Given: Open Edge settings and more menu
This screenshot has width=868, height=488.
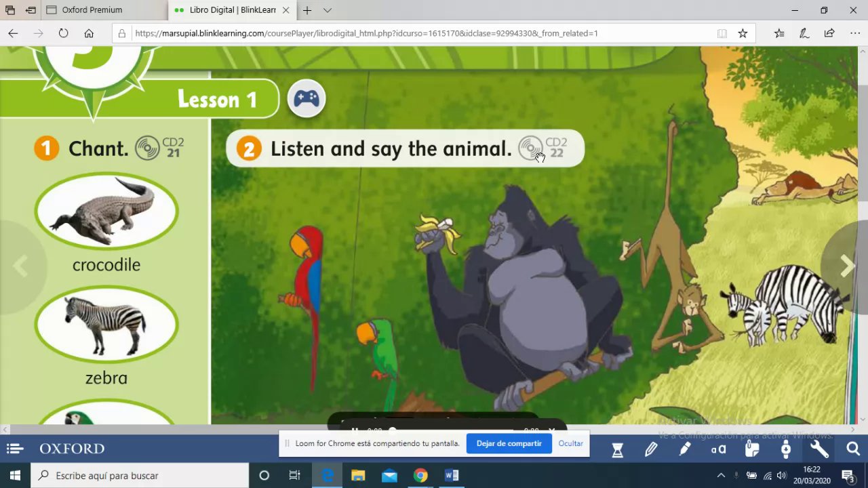Looking at the screenshot, I should pos(854,33).
